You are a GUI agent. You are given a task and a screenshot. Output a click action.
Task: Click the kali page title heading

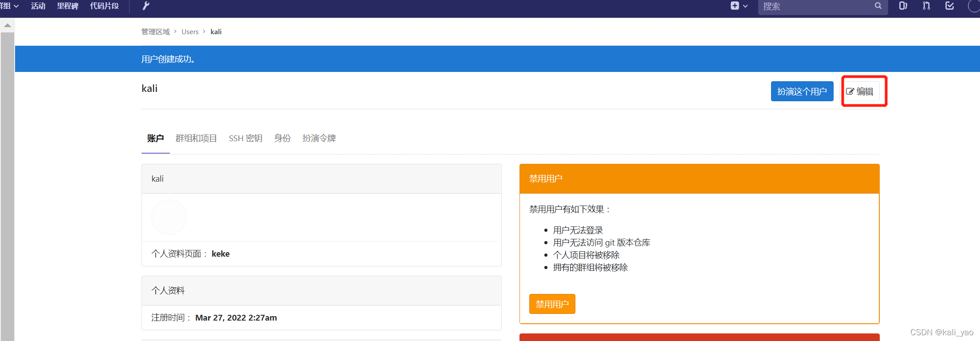click(x=150, y=88)
